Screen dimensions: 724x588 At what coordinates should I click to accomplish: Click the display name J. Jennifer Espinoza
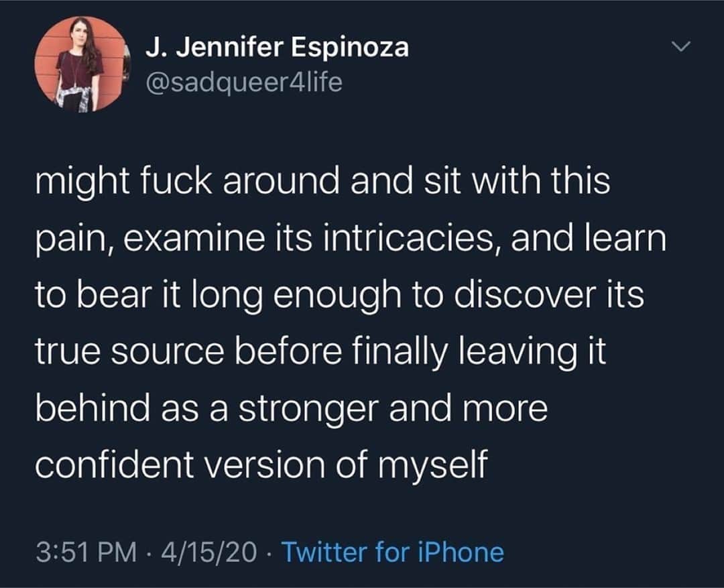[x=277, y=48]
